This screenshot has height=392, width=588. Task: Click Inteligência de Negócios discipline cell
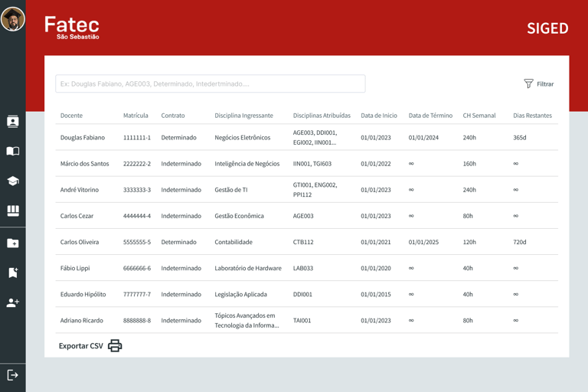point(247,164)
